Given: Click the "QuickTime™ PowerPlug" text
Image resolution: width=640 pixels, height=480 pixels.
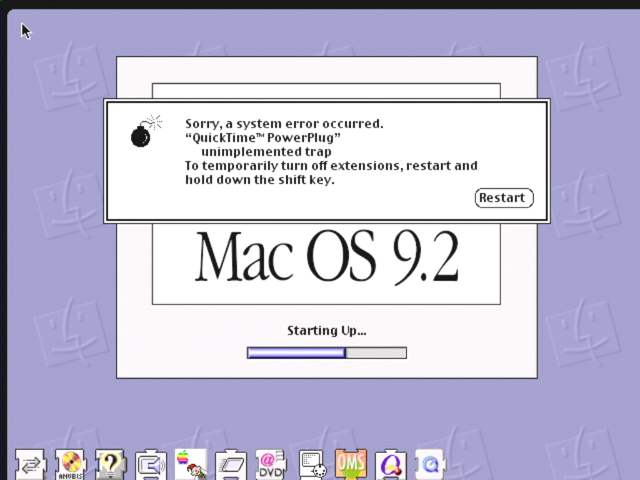Looking at the screenshot, I should click(x=263, y=138).
